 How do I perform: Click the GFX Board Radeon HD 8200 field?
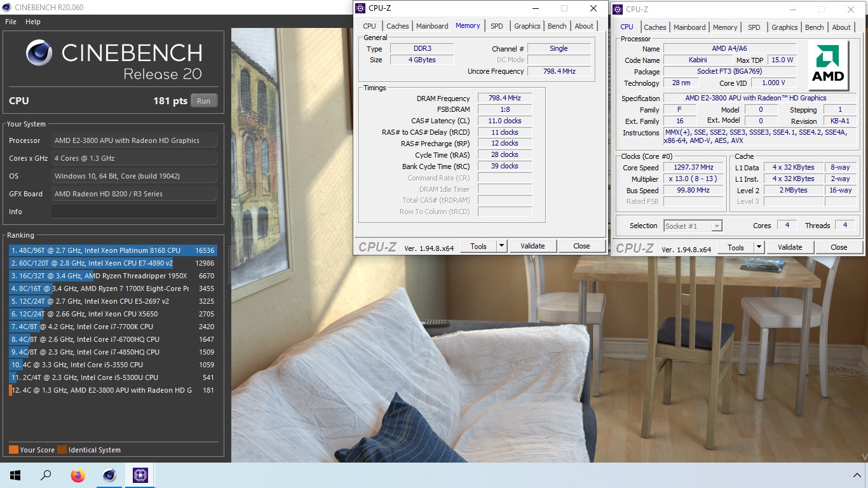[134, 194]
